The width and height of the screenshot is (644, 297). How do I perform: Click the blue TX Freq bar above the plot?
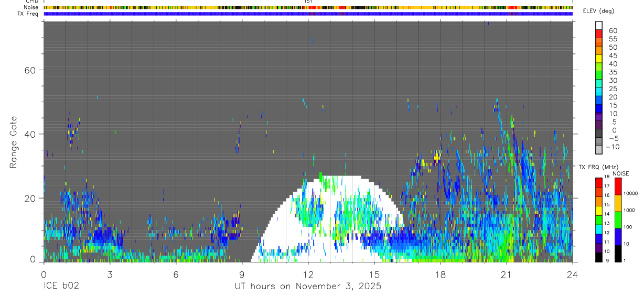click(308, 14)
